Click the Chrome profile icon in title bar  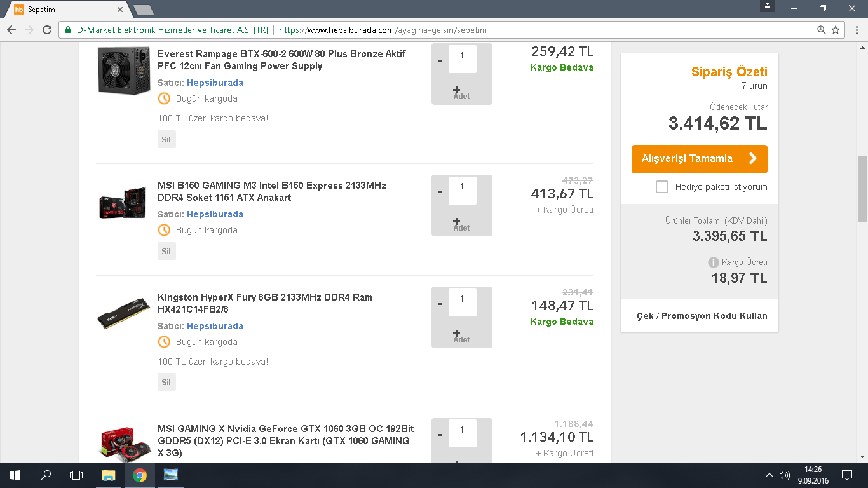[x=768, y=6]
